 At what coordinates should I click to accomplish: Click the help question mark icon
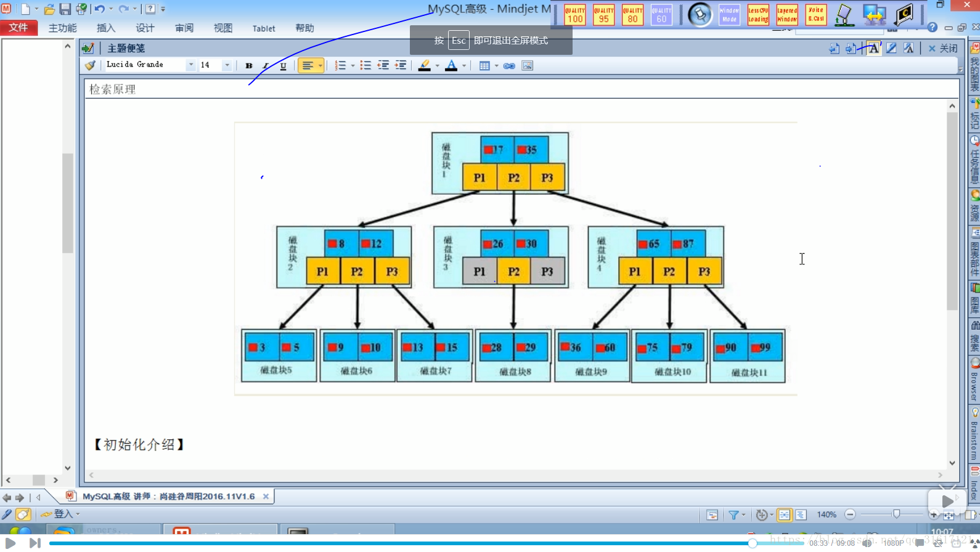[933, 28]
